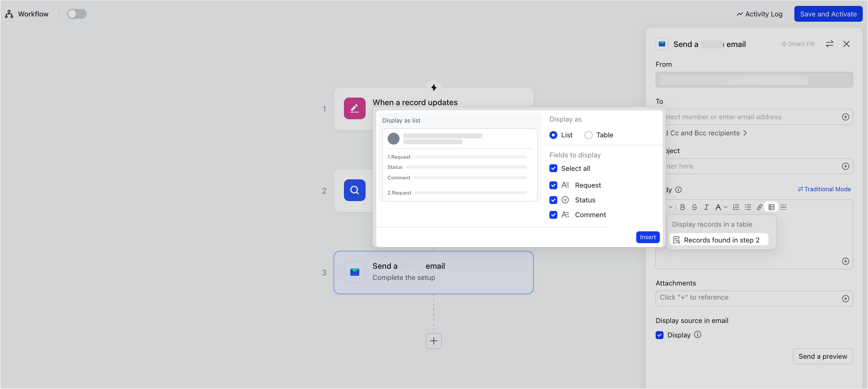Insert a bulleted list
The image size is (868, 389).
pos(747,207)
